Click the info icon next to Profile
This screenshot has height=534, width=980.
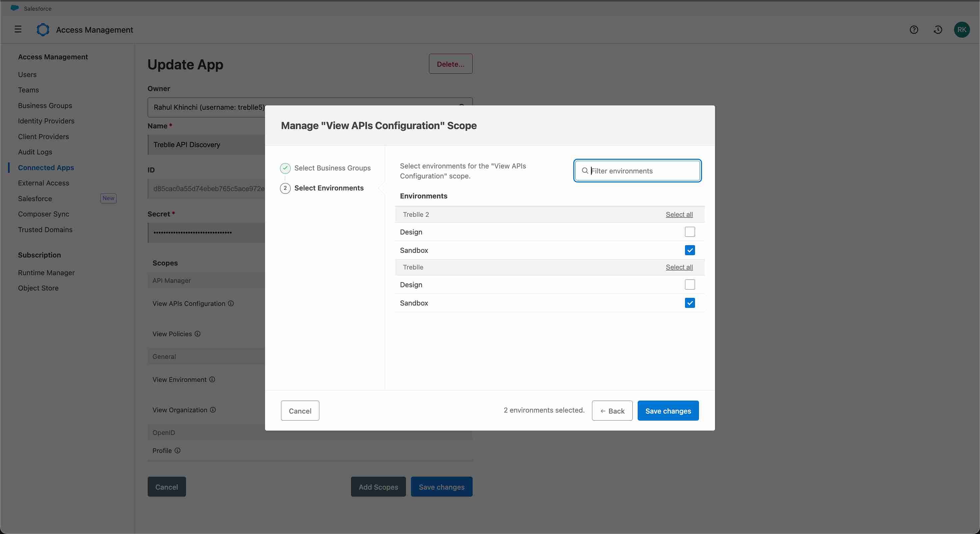pos(178,451)
